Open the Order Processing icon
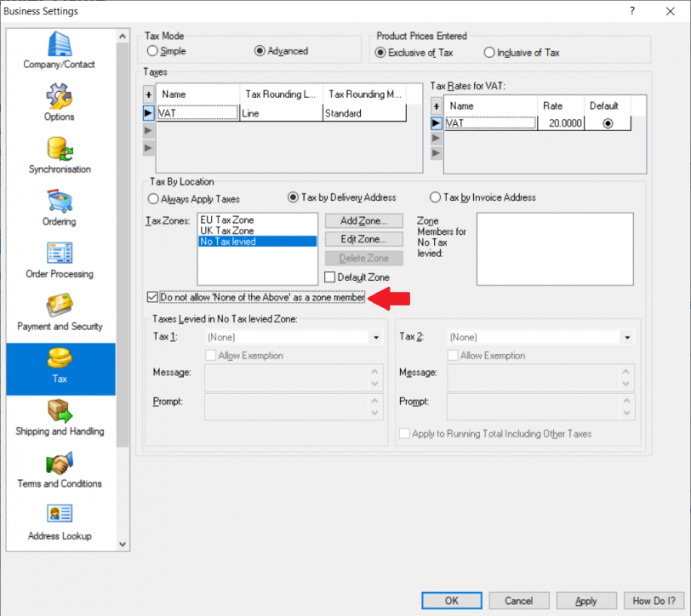The width and height of the screenshot is (691, 616). (60, 254)
